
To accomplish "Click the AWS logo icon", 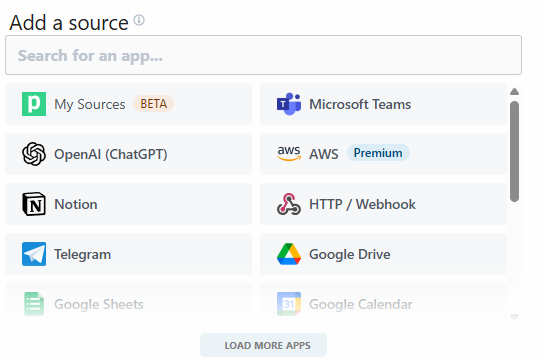I will [x=289, y=154].
